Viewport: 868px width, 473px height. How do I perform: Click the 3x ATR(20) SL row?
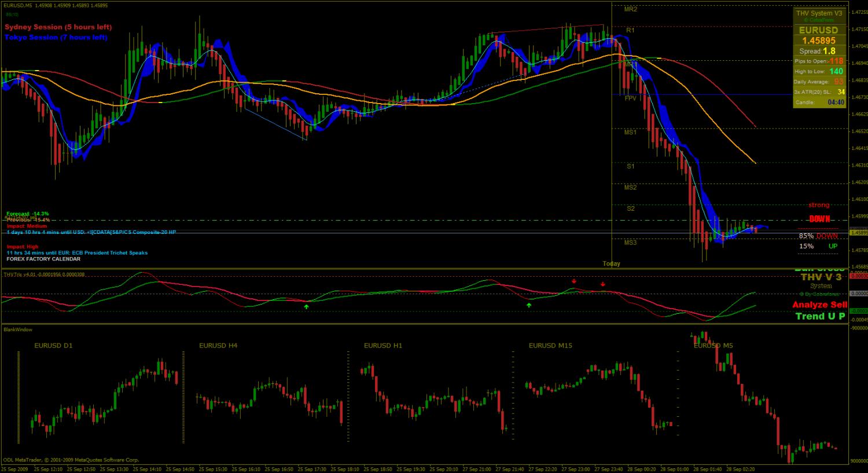(819, 92)
